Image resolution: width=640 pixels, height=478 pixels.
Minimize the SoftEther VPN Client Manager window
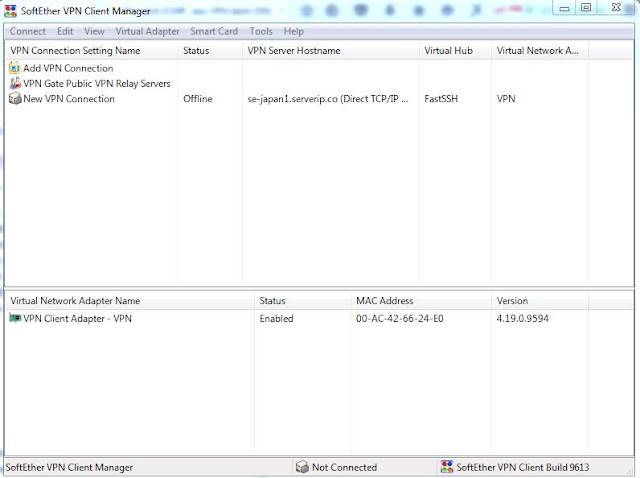coord(564,8)
